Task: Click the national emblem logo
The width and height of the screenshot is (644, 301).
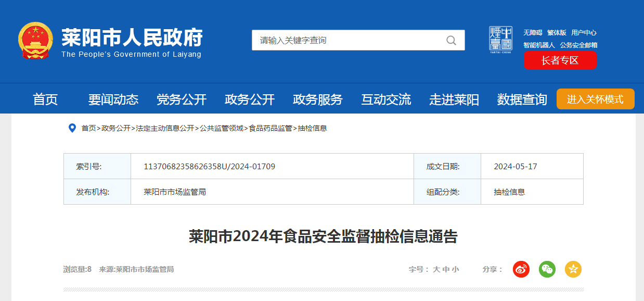Action: pos(35,41)
